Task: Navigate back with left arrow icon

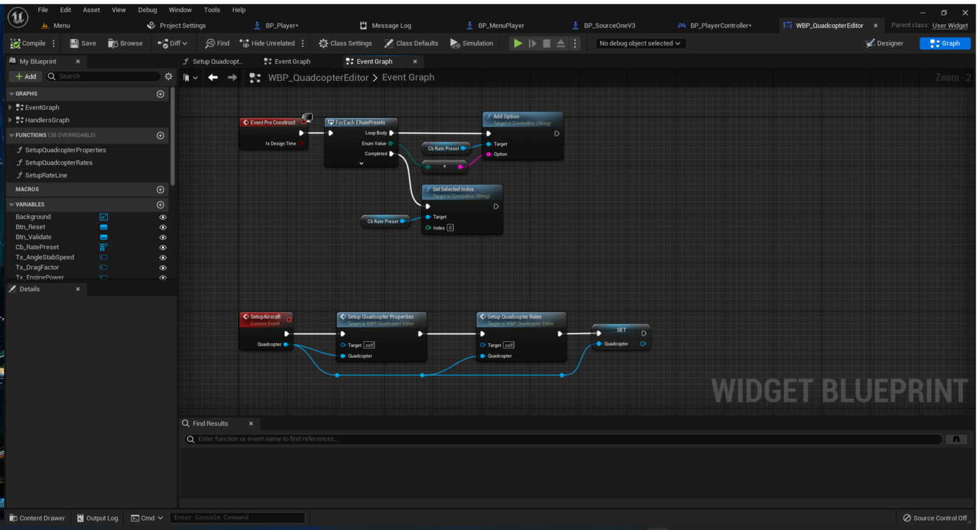Action: [213, 77]
